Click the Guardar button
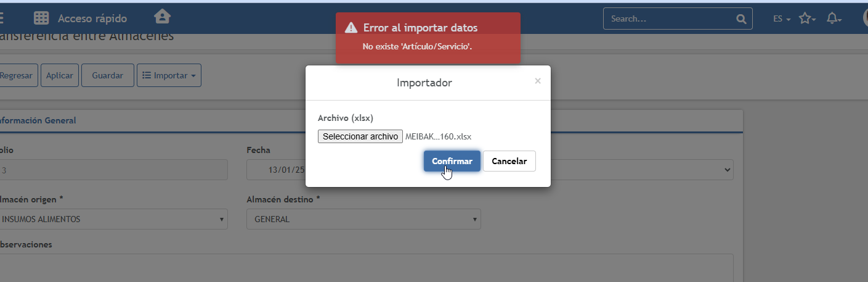 click(x=107, y=75)
